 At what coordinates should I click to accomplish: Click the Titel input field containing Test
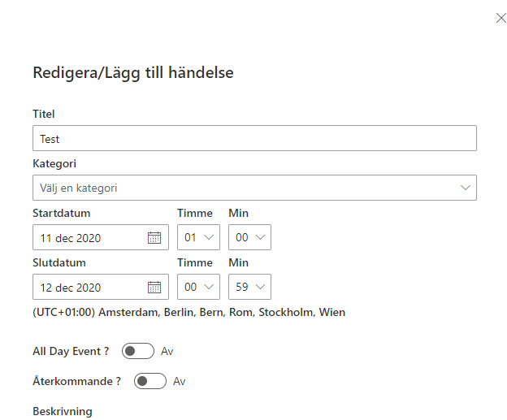click(x=254, y=138)
